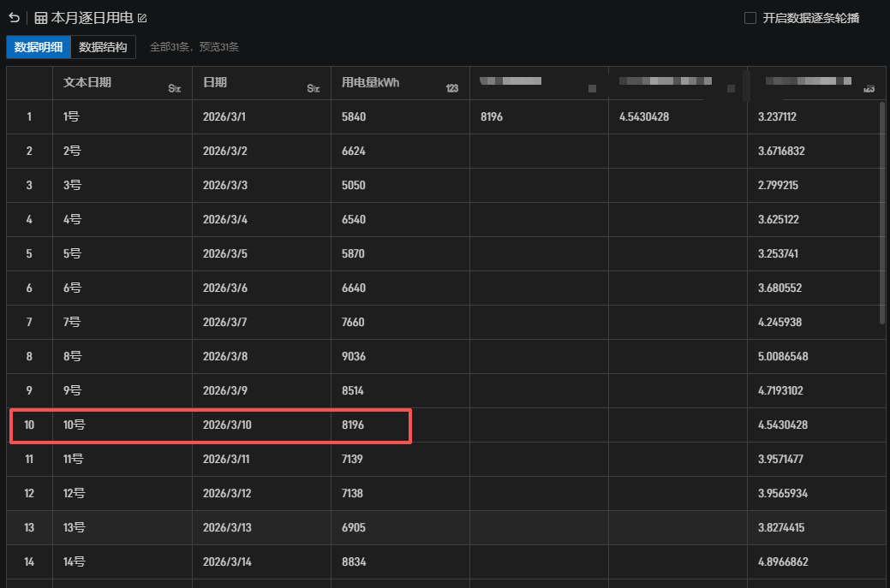Image resolution: width=890 pixels, height=588 pixels.
Task: Click the 本月逐日用电 title text
Action: point(92,18)
